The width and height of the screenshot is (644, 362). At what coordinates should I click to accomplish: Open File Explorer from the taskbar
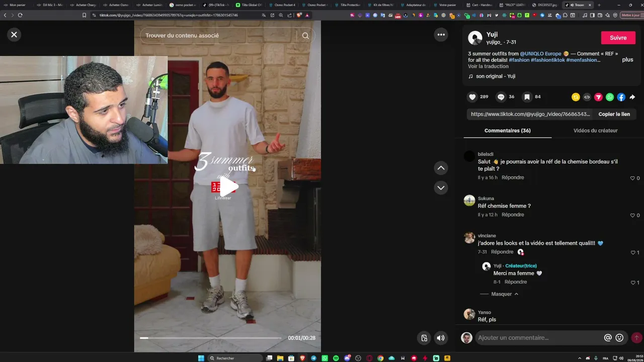tap(281, 358)
